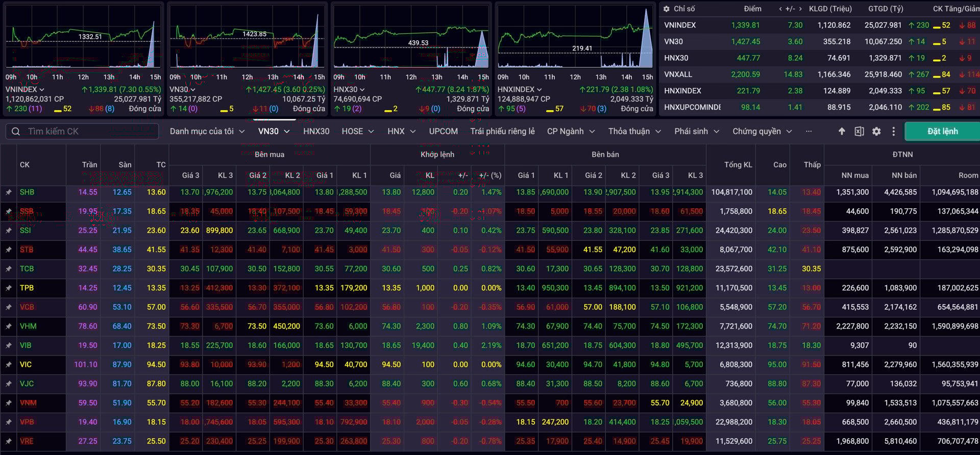Open VNINDEX chart selector dropdown

pos(25,90)
